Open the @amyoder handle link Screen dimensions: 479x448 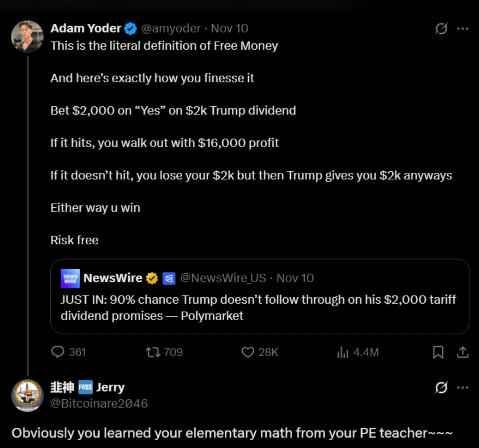click(171, 28)
